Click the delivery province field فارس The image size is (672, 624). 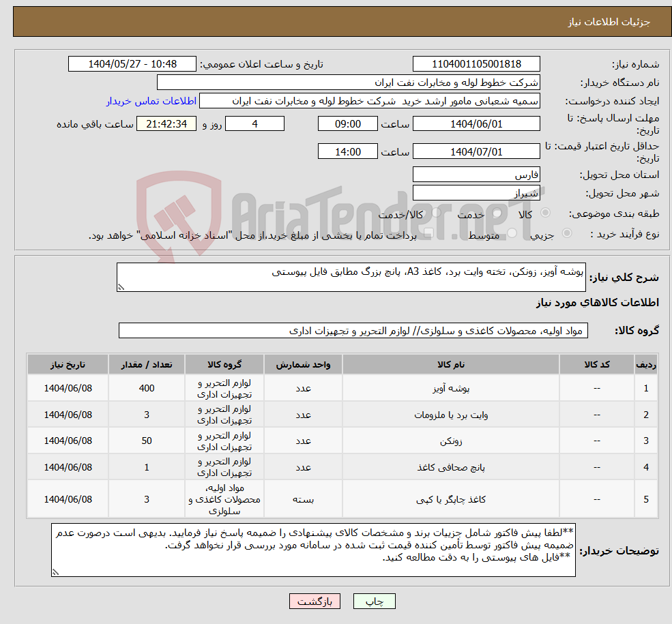tap(476, 175)
